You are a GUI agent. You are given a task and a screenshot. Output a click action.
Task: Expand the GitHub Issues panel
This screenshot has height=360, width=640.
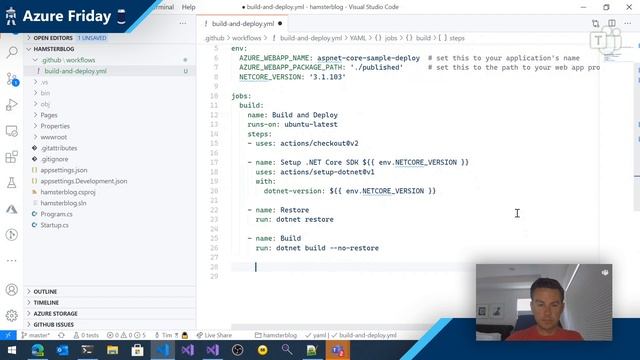[109, 324]
